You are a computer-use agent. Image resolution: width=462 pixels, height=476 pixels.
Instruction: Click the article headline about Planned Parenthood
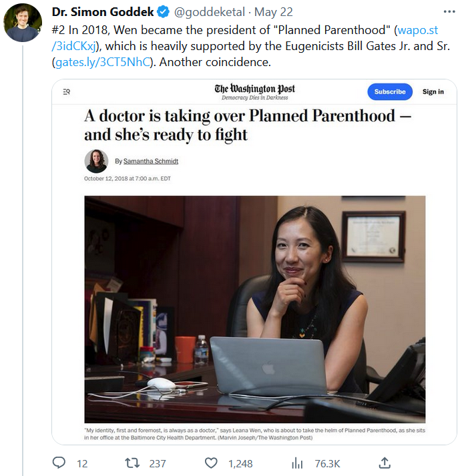247,125
